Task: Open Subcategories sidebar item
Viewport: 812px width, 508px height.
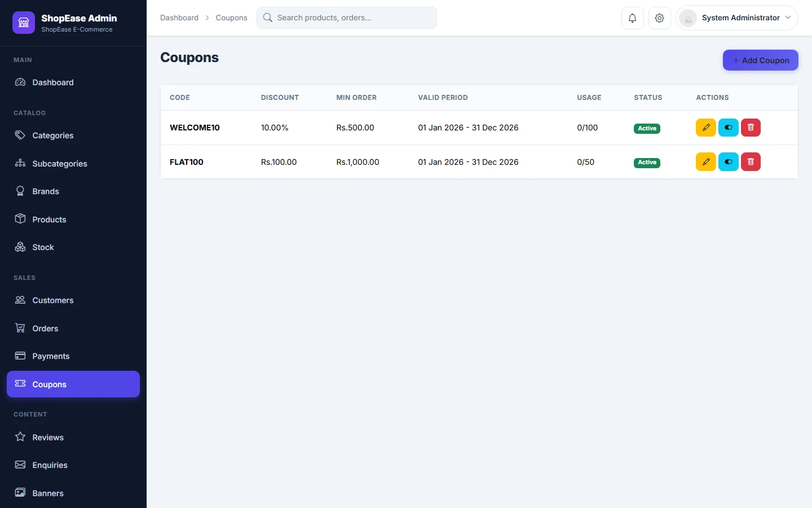Action: (73, 164)
